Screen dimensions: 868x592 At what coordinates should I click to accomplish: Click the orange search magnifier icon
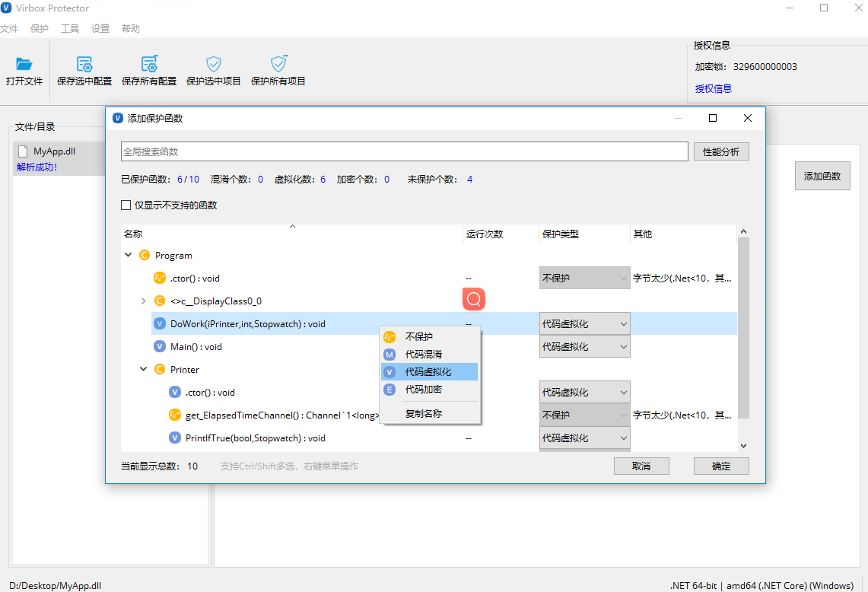(x=474, y=299)
